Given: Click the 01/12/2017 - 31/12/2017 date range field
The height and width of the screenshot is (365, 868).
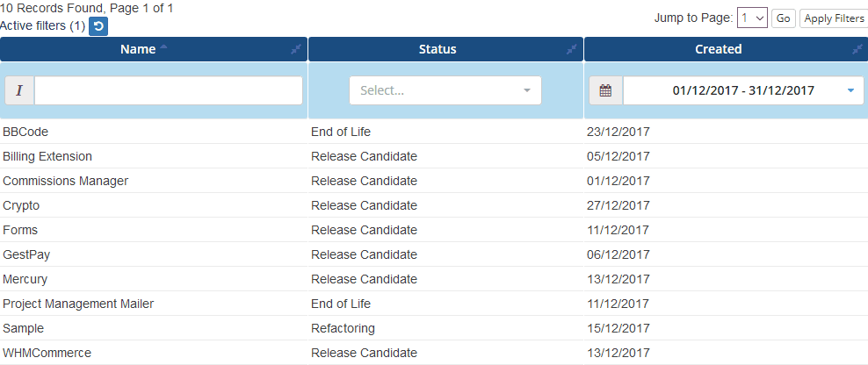Looking at the screenshot, I should coord(743,90).
